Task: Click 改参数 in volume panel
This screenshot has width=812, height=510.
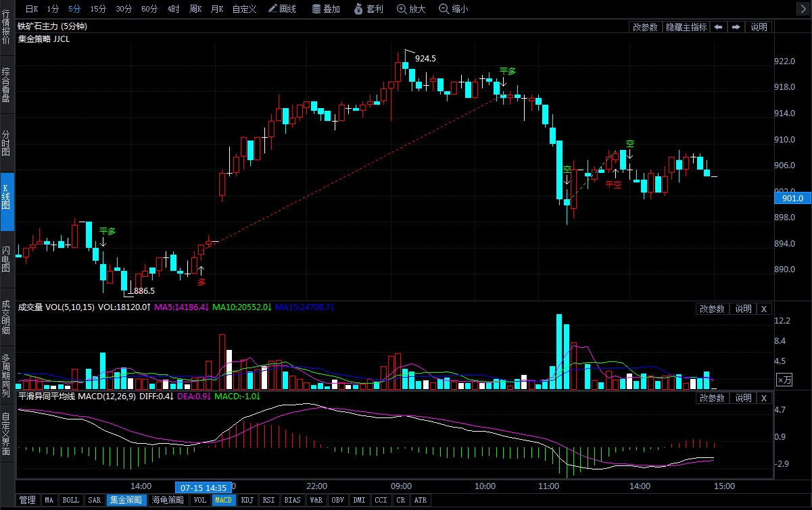Action: click(x=712, y=309)
